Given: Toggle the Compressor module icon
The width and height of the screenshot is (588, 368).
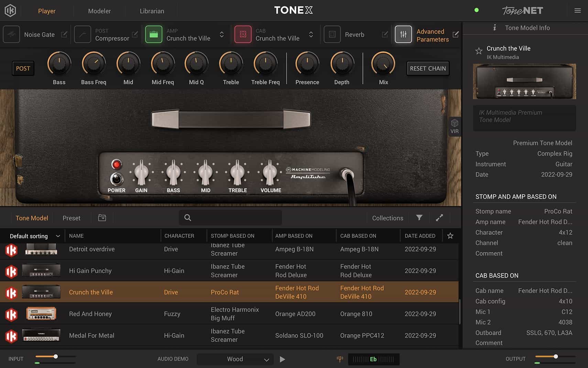Looking at the screenshot, I should tap(83, 34).
